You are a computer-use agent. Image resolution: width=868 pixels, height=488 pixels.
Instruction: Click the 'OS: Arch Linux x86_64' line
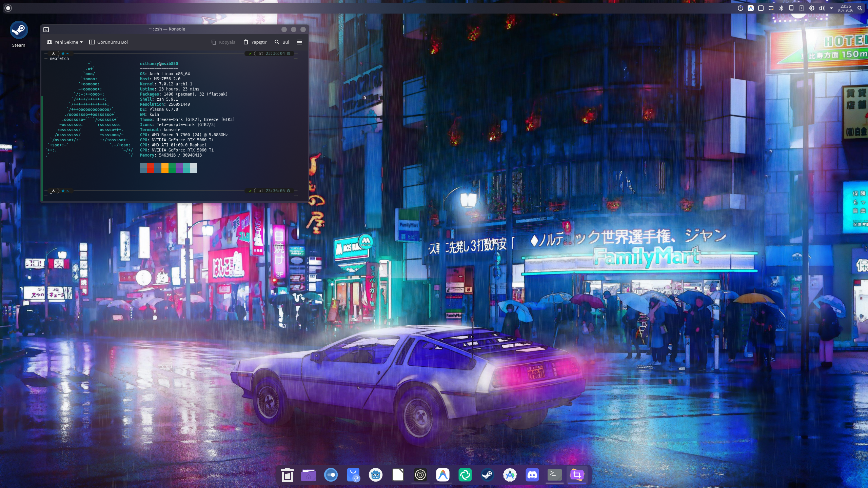pos(165,74)
